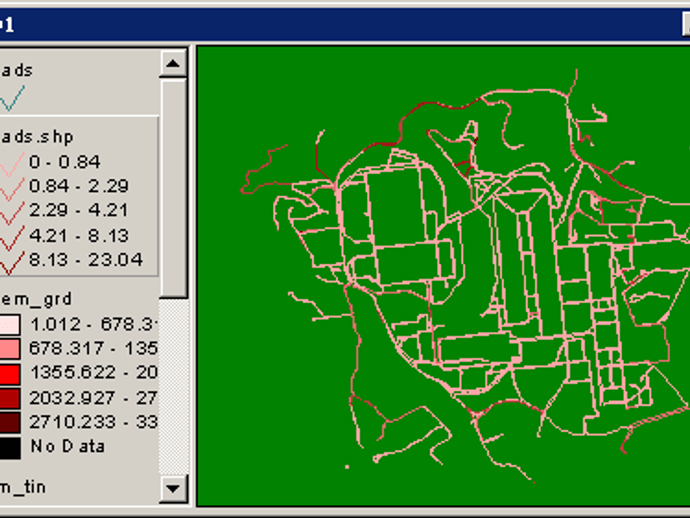Select the 2710.233 range label

(x=94, y=422)
